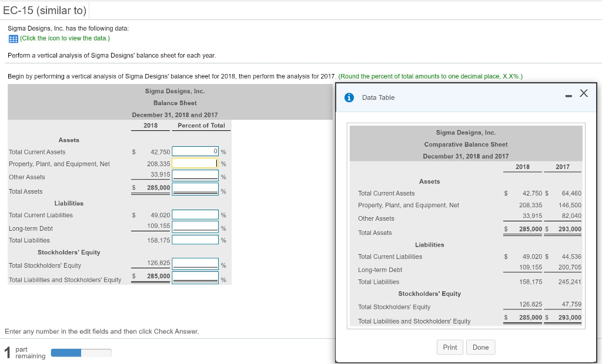Click the Done button

click(481, 347)
